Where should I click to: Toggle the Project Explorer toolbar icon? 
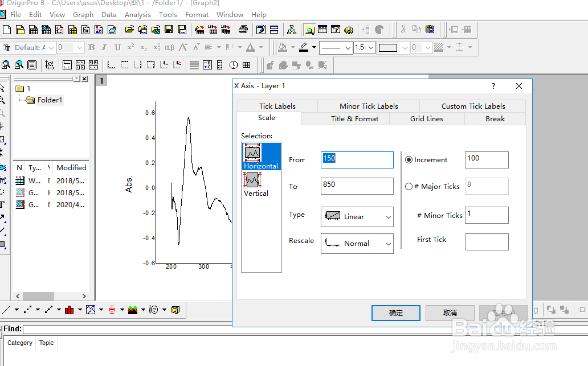tap(309, 30)
